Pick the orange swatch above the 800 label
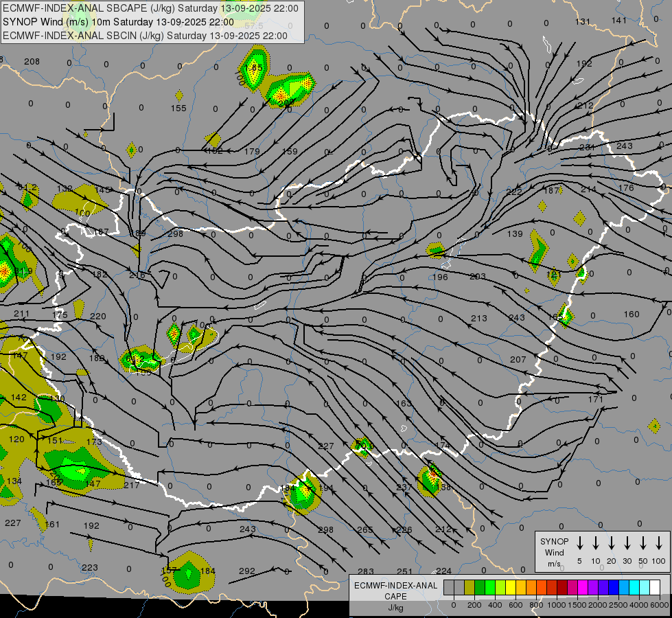This screenshot has width=672, height=618. pos(531,587)
